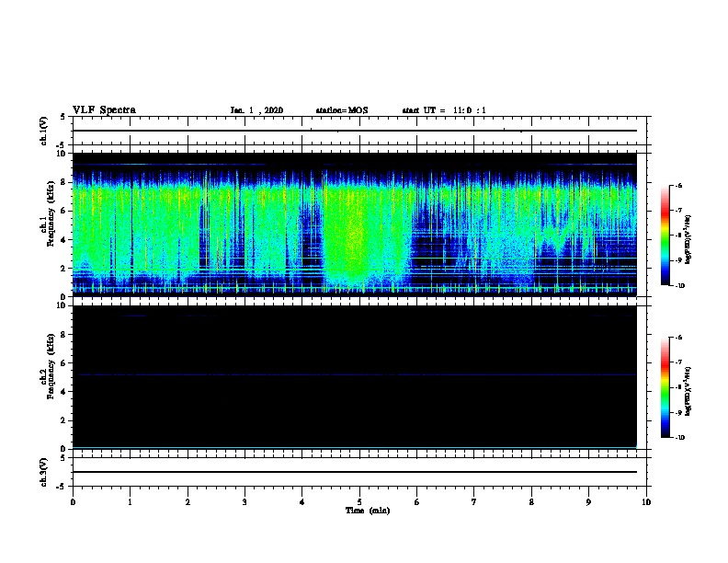Click the ch.1 spectrogram color bar
This screenshot has height=563, width=728.
tap(665, 236)
